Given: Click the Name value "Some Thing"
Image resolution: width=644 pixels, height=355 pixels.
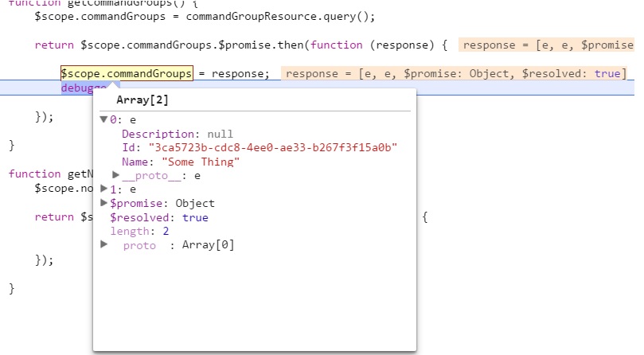Looking at the screenshot, I should (x=201, y=162).
